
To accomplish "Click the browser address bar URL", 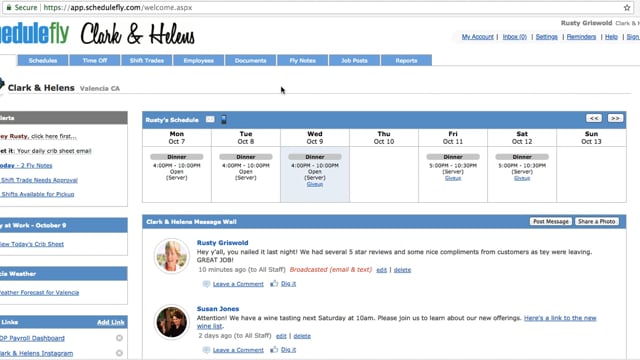I will 118,7.
